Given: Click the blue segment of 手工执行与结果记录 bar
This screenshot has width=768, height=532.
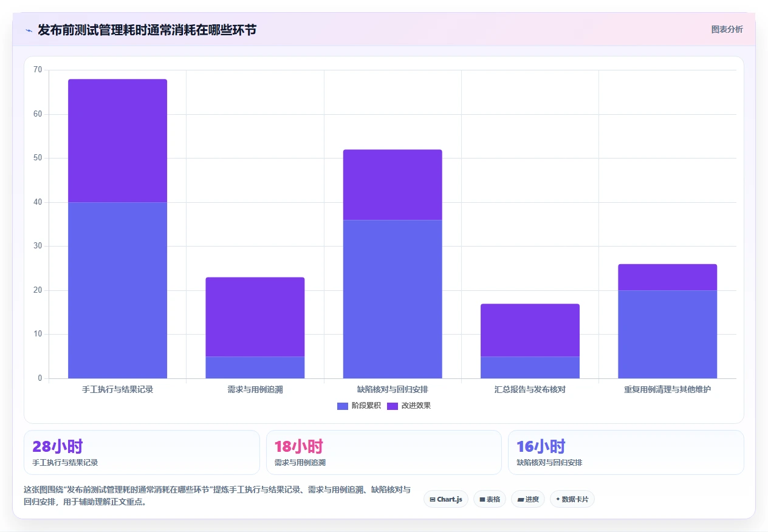Looking at the screenshot, I should point(117,290).
